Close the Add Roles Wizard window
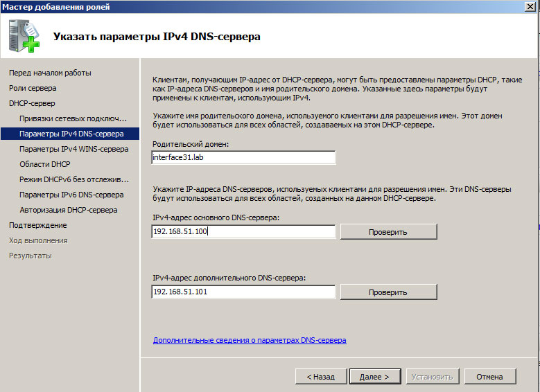Viewport: 540px width, 392px height. (530, 6)
